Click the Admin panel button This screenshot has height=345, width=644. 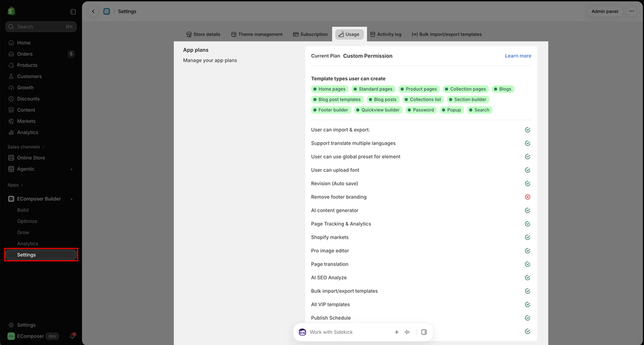click(604, 11)
